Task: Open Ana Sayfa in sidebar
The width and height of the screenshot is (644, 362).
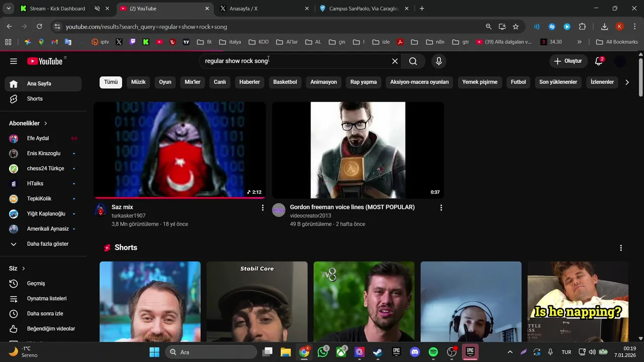Action: [x=43, y=84]
